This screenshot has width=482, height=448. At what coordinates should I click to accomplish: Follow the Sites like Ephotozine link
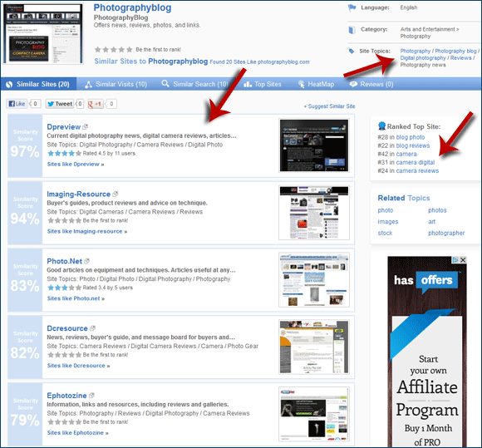click(x=78, y=433)
